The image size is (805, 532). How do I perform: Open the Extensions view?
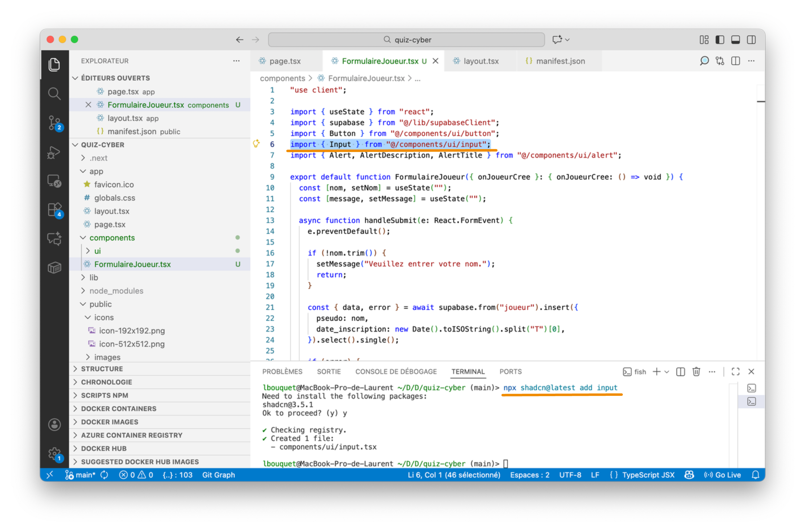coord(54,210)
